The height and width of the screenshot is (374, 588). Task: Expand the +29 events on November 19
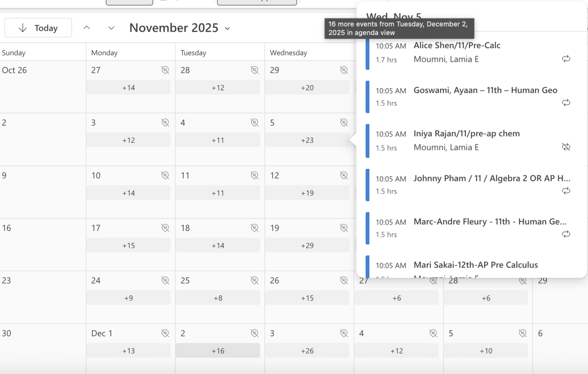pyautogui.click(x=307, y=246)
